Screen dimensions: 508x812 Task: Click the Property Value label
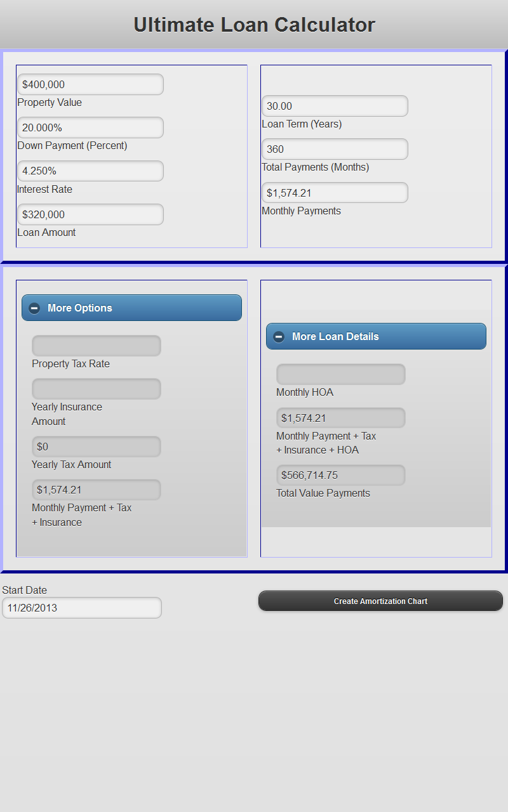coord(50,103)
